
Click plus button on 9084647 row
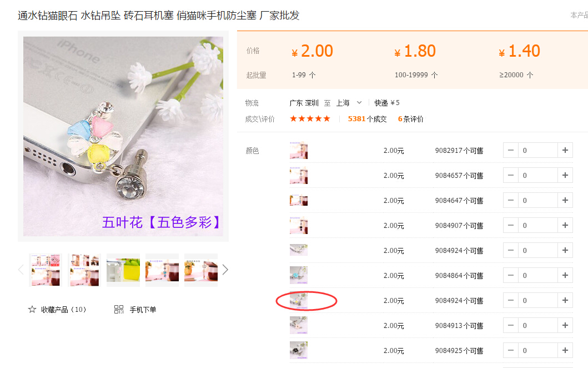point(565,200)
